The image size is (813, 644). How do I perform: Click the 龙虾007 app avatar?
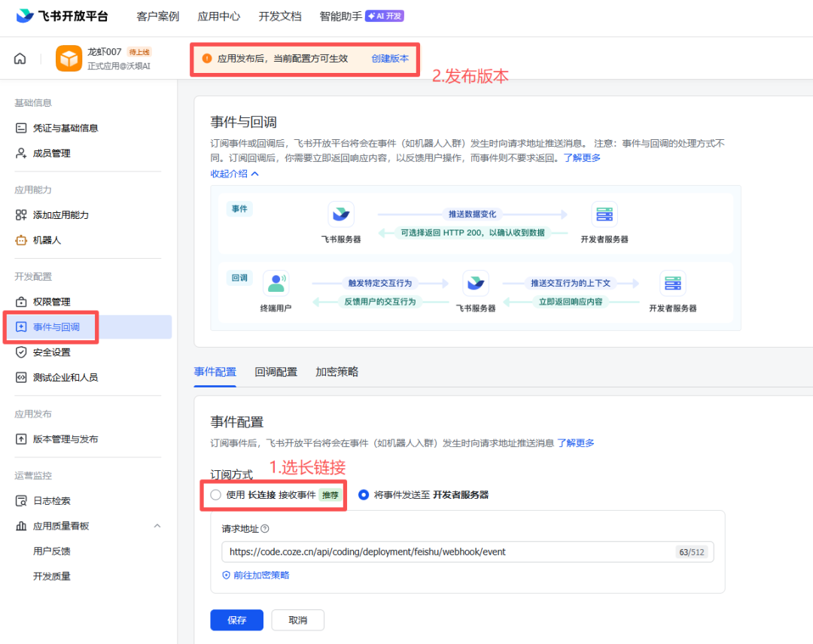click(x=69, y=58)
